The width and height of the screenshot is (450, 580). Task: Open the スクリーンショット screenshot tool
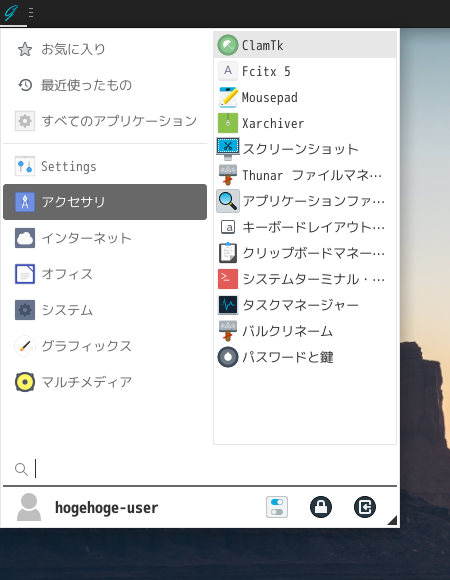pyautogui.click(x=305, y=149)
